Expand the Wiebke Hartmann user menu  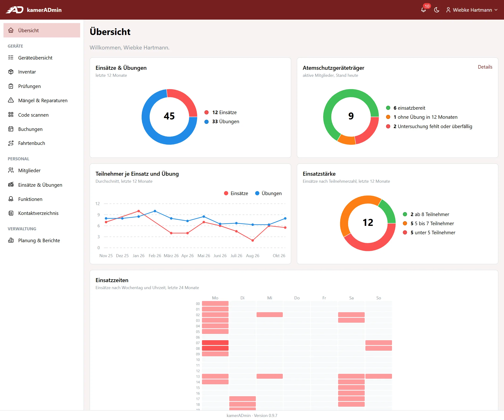point(472,10)
